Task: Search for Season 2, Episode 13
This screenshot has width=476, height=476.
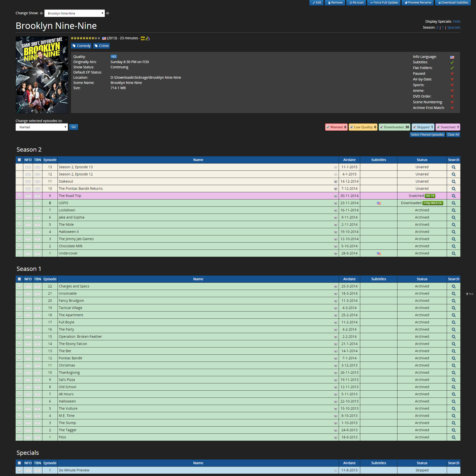Action: (x=453, y=167)
